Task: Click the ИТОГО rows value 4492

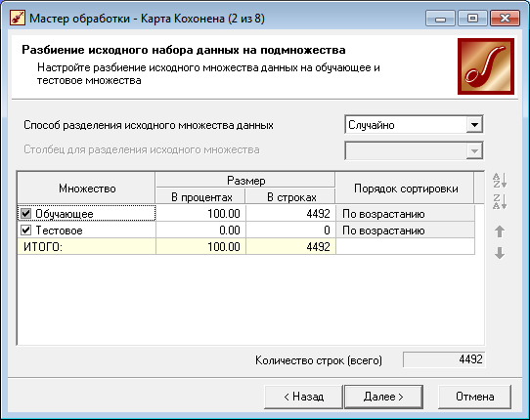Action: pos(318,247)
